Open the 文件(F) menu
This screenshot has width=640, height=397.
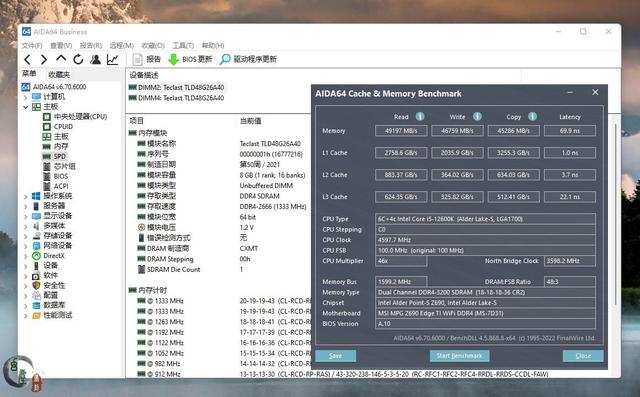click(x=32, y=45)
